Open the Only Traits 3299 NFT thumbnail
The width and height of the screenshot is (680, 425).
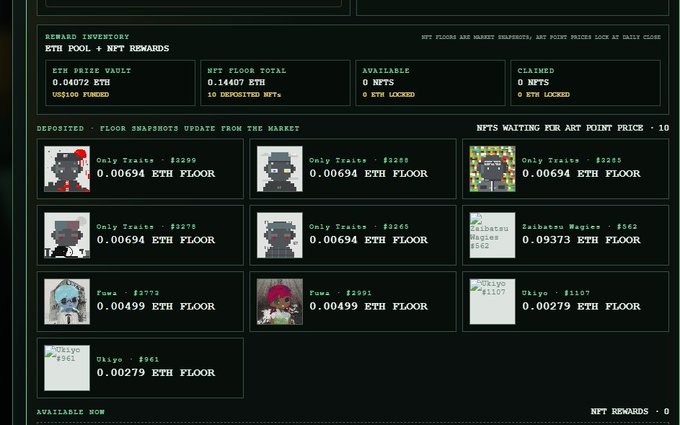(x=67, y=169)
